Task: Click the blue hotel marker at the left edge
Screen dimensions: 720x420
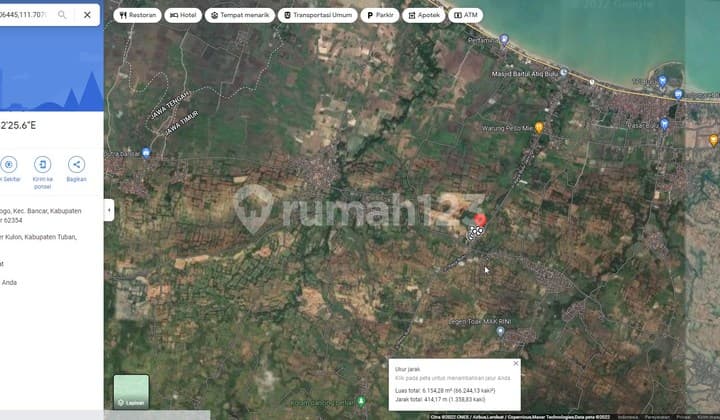Action: (146, 152)
